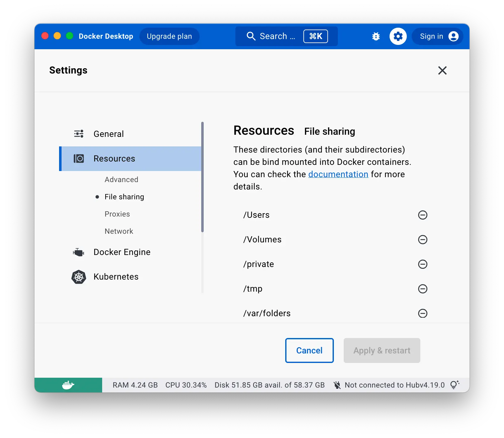
Task: Open the Proxies sub-section
Action: pyautogui.click(x=117, y=214)
